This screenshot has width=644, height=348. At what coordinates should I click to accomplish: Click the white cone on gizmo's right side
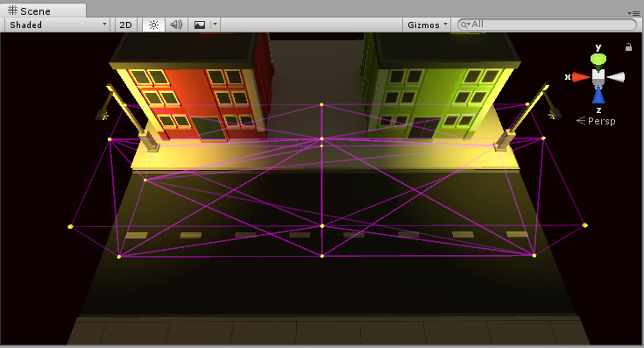tap(616, 77)
